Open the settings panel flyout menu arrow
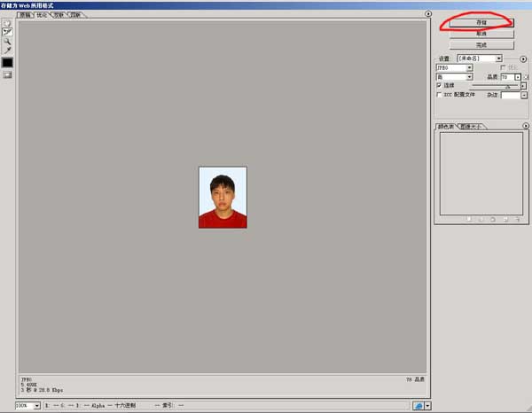 [523, 58]
